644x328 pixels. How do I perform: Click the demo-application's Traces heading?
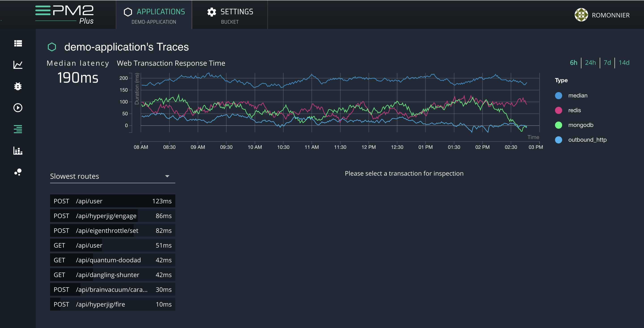pos(127,47)
